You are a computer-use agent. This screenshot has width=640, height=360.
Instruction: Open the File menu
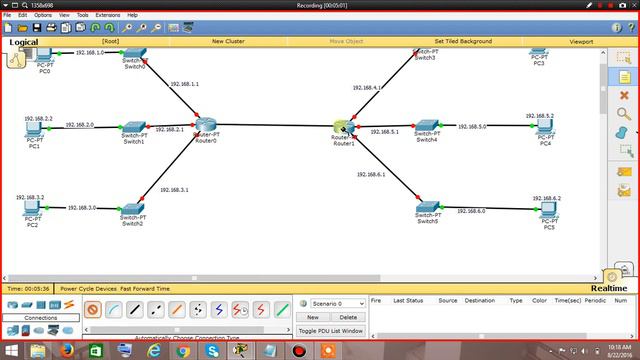coord(7,15)
